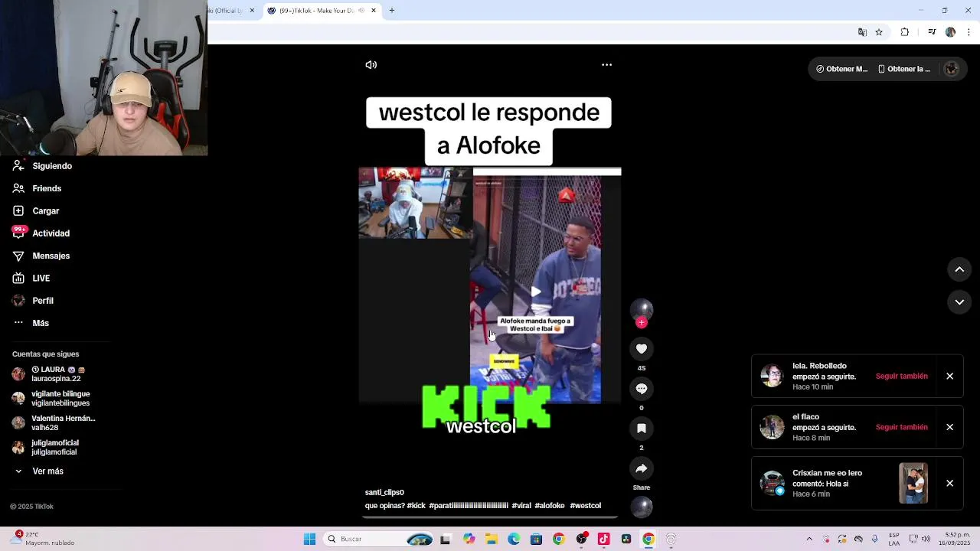Open the media control icon in toolbar

[x=932, y=32]
